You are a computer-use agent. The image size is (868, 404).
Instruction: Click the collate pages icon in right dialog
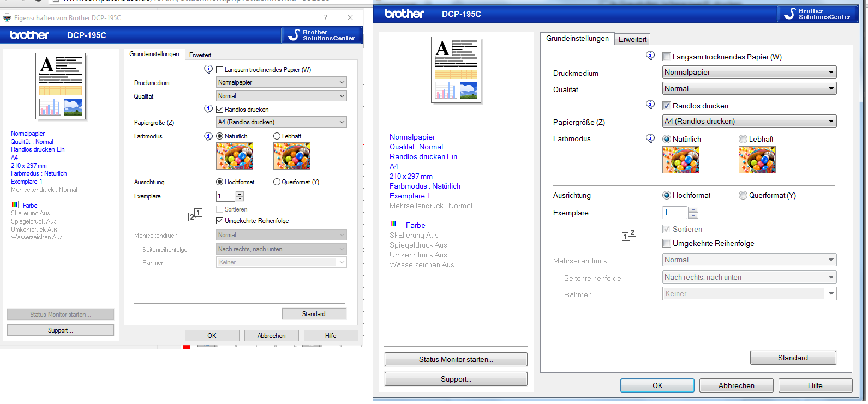(x=629, y=234)
